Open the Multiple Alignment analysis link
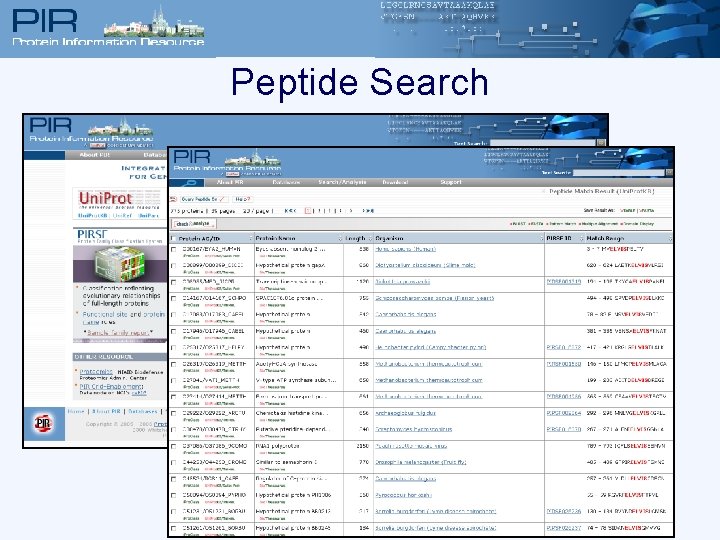 599,224
